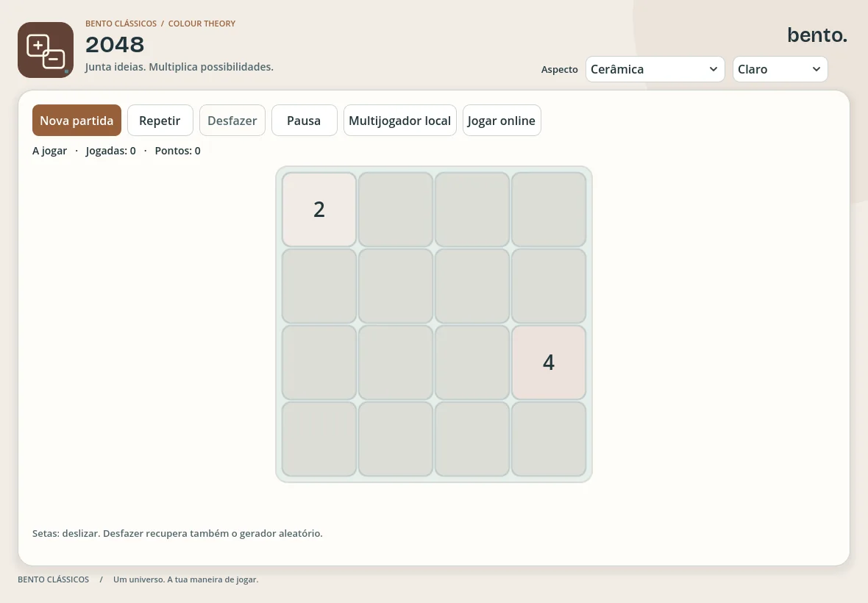Open the Cerâmica aspect dropdown

click(x=655, y=69)
